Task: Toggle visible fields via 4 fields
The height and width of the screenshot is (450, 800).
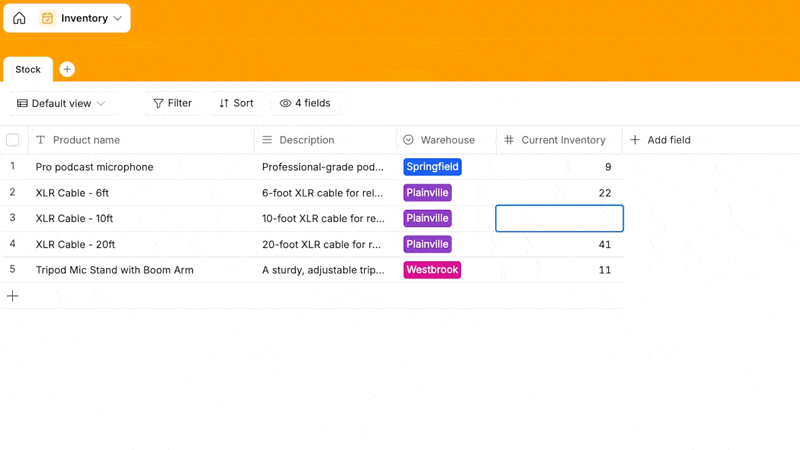Action: (x=305, y=104)
